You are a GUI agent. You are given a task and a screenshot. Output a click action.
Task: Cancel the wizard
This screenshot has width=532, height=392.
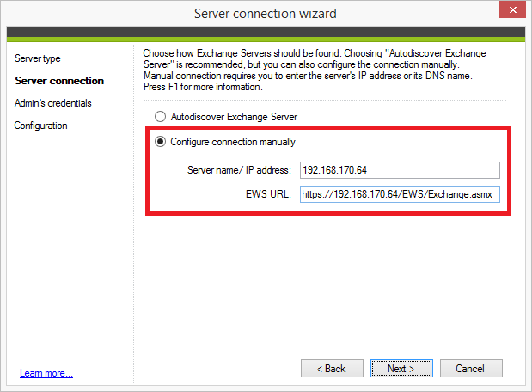click(471, 369)
